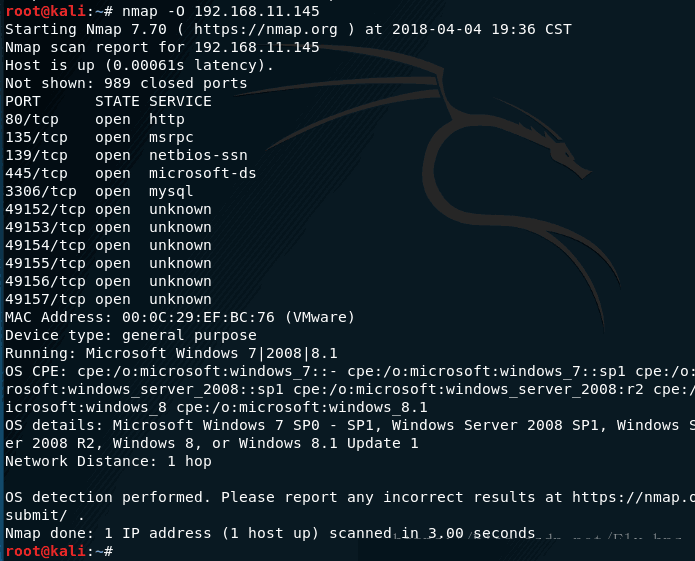Click the Not shown: 989 closed ports line
The height and width of the screenshot is (561, 695).
pos(126,83)
